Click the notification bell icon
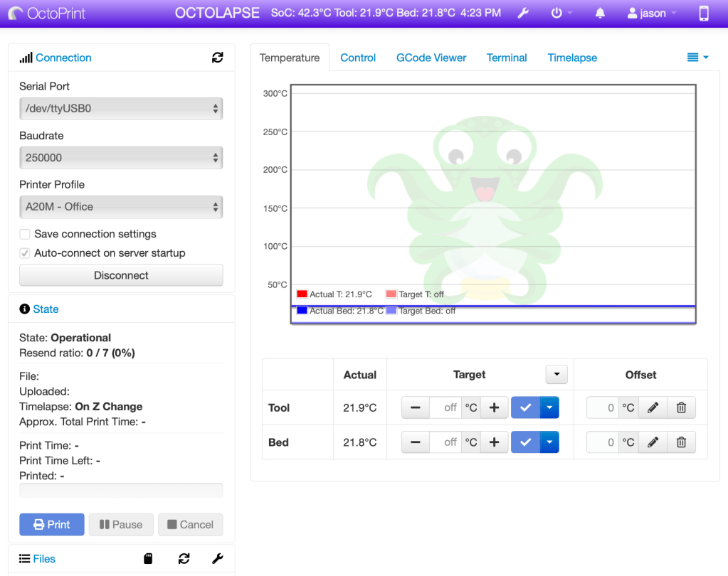The image size is (728, 576). pyautogui.click(x=599, y=13)
